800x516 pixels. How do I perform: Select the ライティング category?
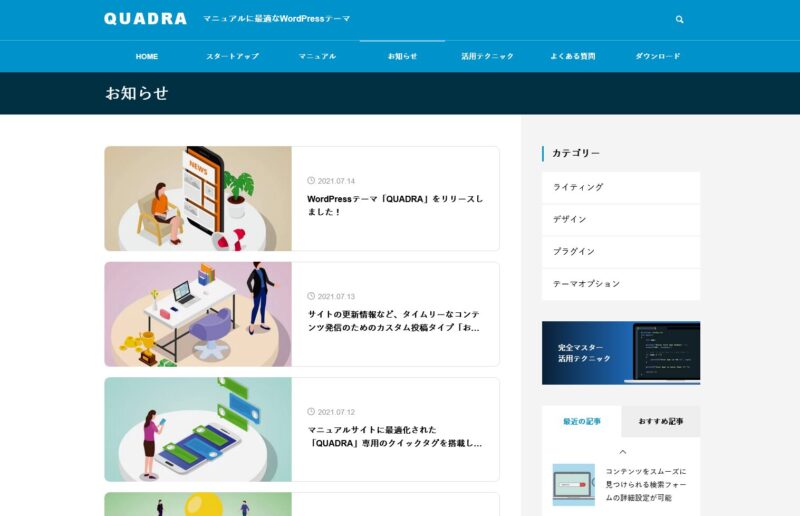pyautogui.click(x=621, y=187)
